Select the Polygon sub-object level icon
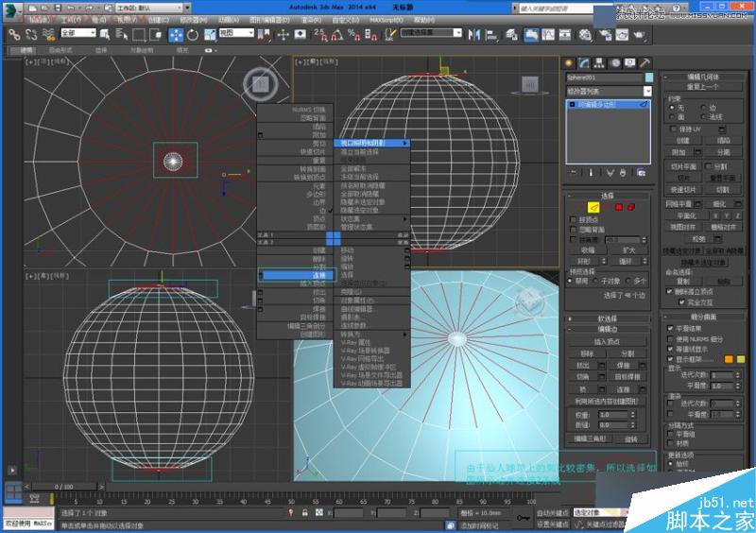756x533 pixels. point(618,206)
